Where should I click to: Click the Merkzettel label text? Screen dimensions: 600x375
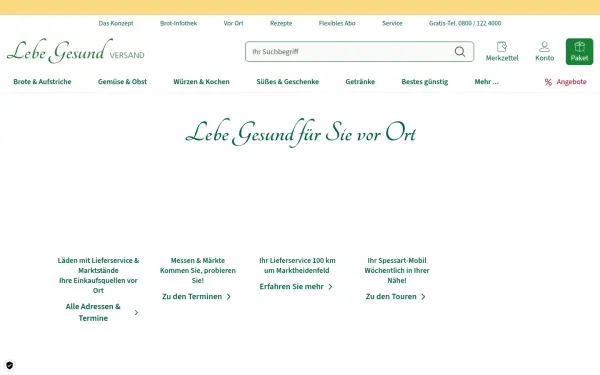[502, 58]
